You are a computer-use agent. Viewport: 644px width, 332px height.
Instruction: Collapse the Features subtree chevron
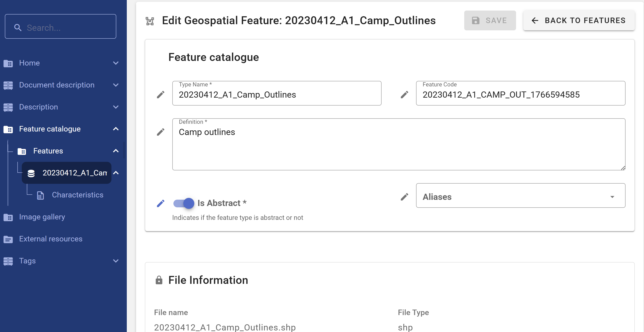pos(115,151)
